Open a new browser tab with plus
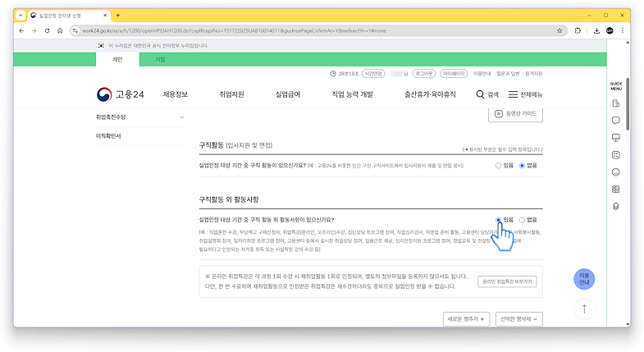This screenshot has height=352, width=644. click(x=118, y=16)
